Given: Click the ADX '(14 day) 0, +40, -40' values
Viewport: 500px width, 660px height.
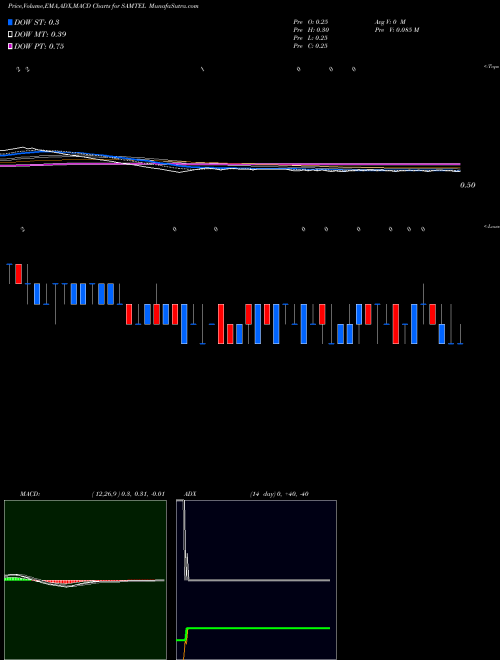Looking at the screenshot, I should click(279, 494).
